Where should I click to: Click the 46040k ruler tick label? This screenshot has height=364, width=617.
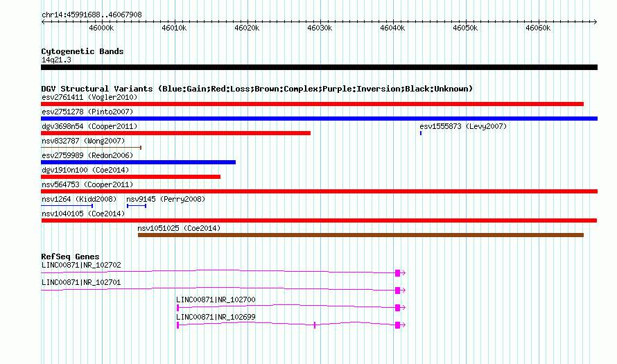click(392, 28)
